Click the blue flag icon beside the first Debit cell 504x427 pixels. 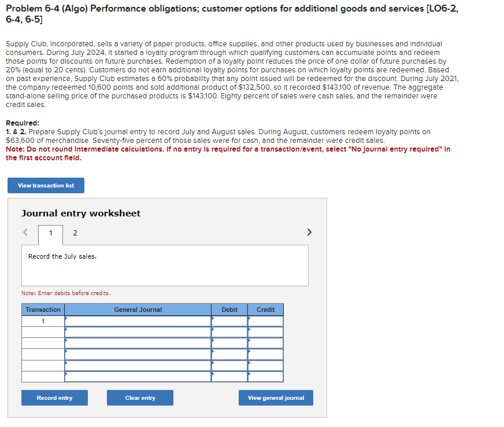(213, 319)
